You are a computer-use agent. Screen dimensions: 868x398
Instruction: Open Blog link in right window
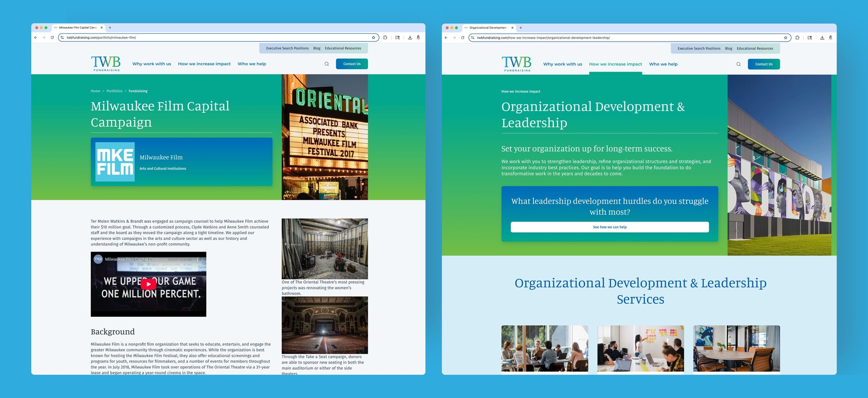729,49
